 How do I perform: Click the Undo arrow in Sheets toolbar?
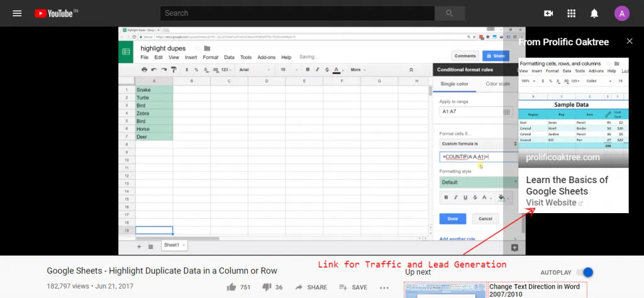[154, 70]
